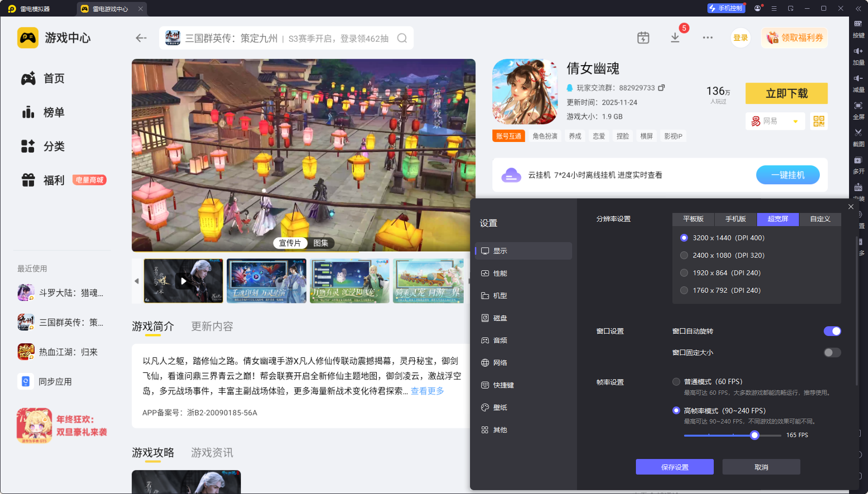
Task: Click the FPS slider handle at 165 FPS
Action: (x=755, y=435)
